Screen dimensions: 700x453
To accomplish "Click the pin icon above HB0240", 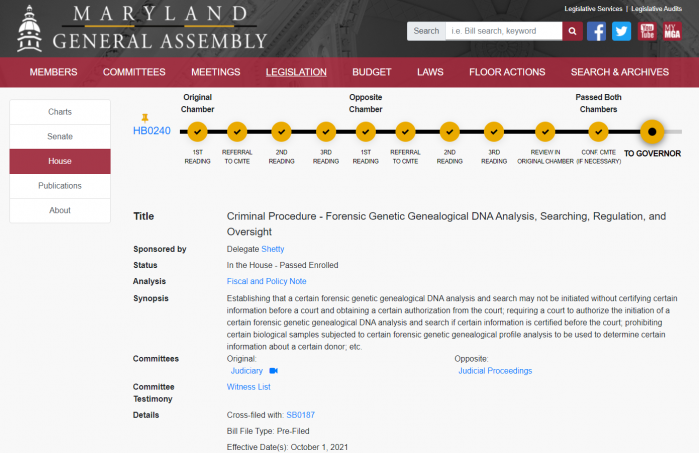I will coord(145,118).
